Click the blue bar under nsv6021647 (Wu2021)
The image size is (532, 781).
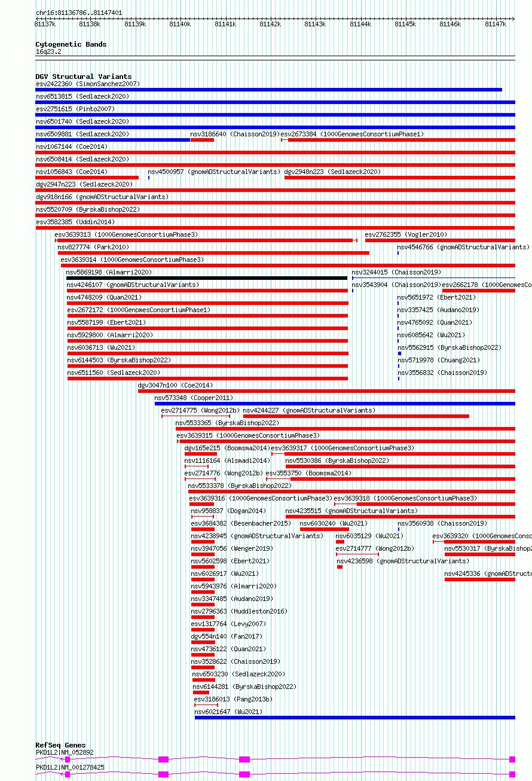355,718
